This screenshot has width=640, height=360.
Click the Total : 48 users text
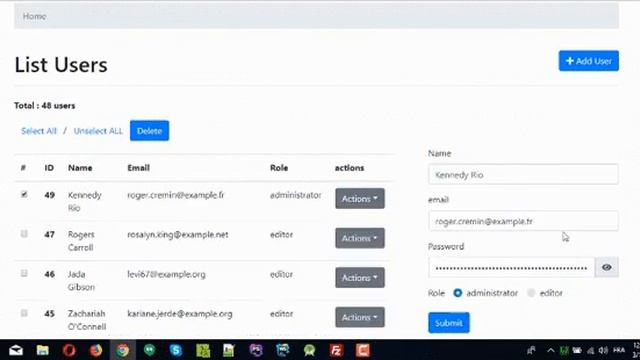pyautogui.click(x=44, y=106)
